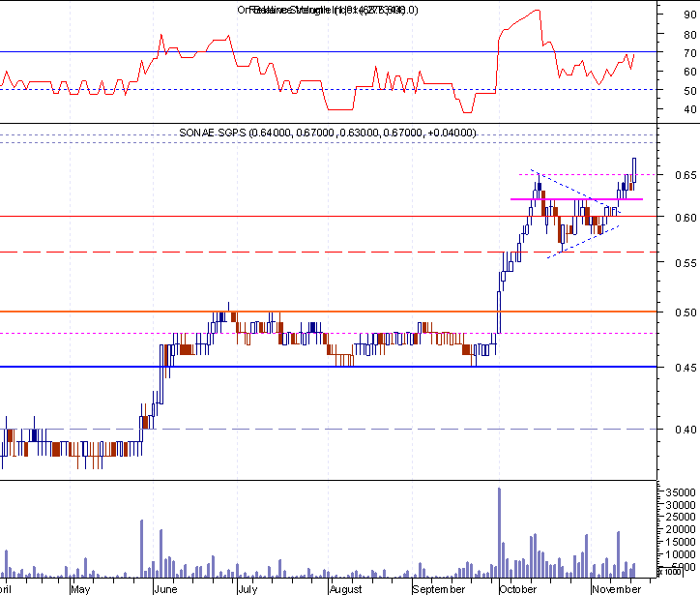Click the 0.65 price axis label
This screenshot has width=700, height=595.
(x=685, y=175)
